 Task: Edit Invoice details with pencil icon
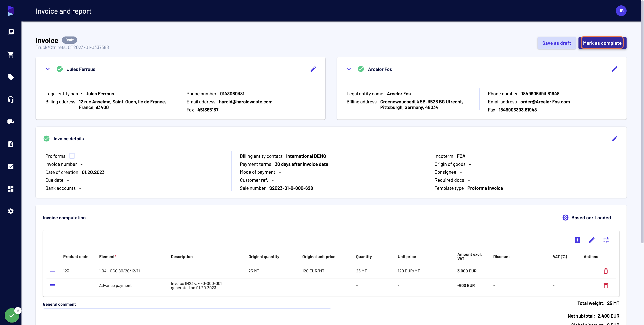click(614, 139)
